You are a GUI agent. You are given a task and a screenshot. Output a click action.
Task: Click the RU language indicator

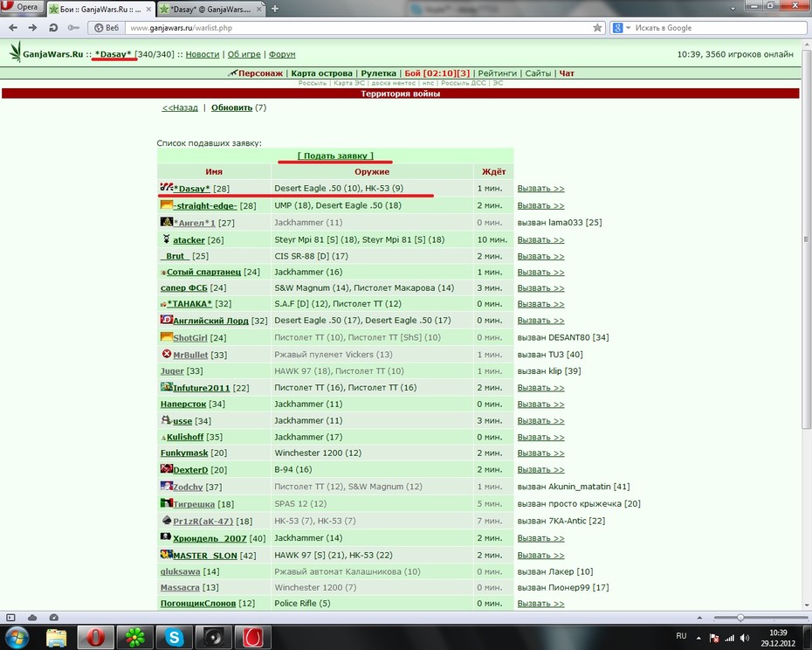pyautogui.click(x=681, y=636)
